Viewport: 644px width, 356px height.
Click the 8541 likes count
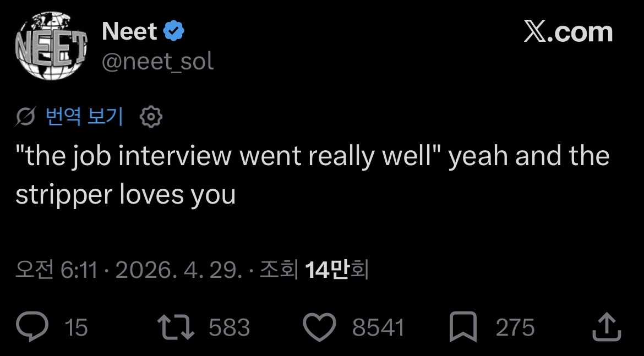click(x=378, y=327)
